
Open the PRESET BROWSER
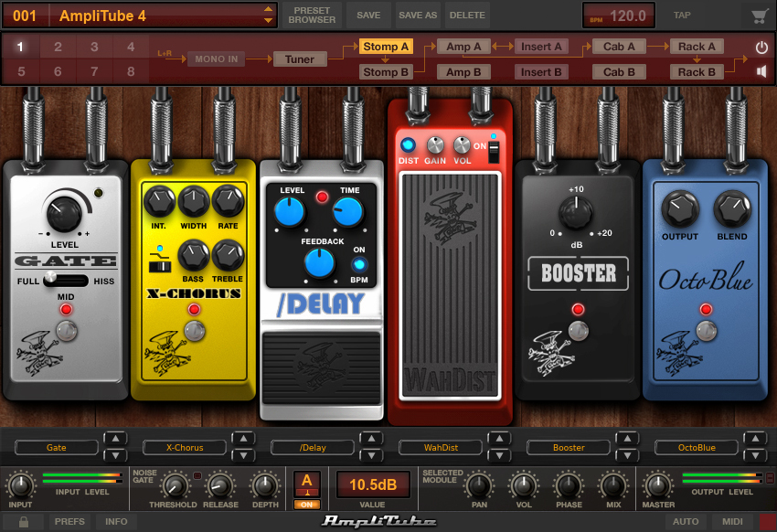[x=312, y=15]
